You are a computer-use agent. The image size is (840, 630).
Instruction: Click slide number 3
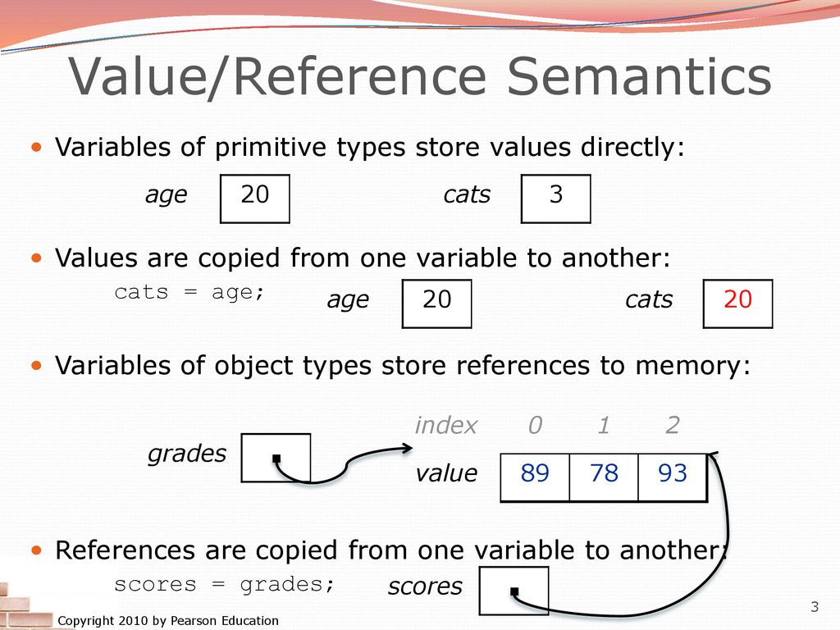(815, 607)
